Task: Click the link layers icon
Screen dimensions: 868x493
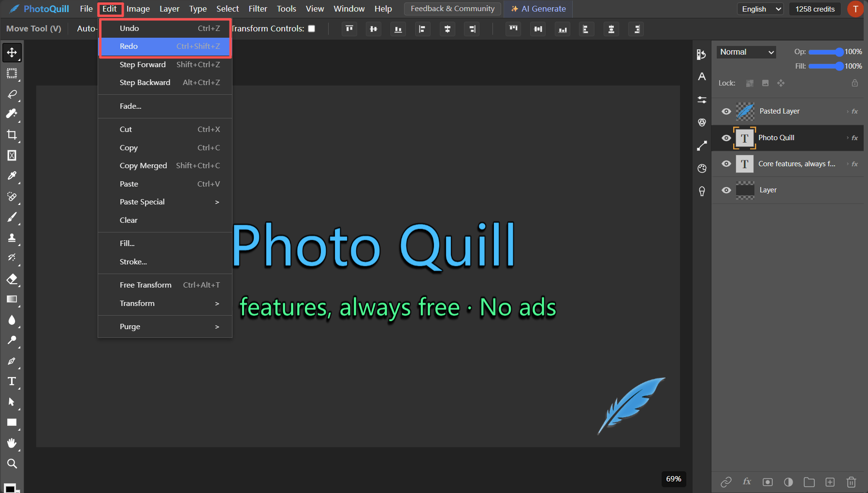Action: tap(726, 482)
